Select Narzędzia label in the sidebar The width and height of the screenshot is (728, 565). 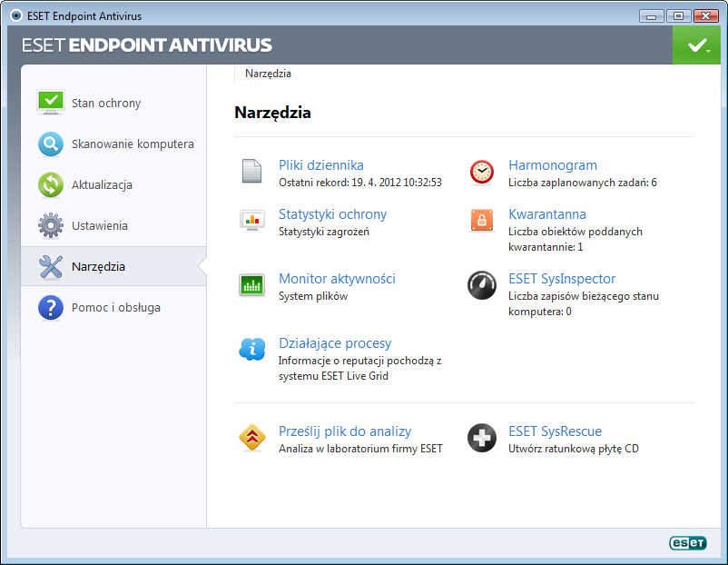[98, 267]
